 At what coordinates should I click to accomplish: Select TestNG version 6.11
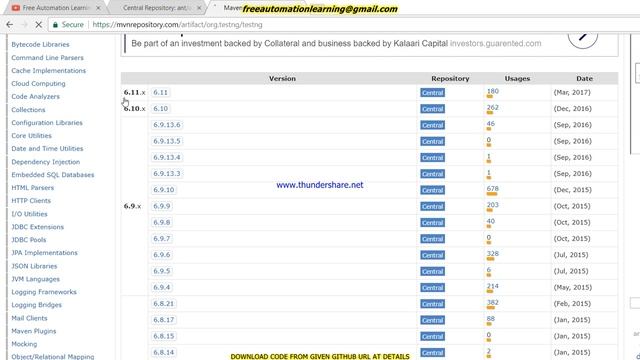click(160, 93)
